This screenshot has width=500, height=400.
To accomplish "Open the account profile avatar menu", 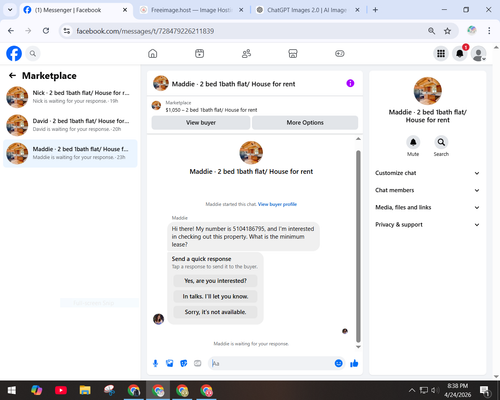I will [x=478, y=53].
